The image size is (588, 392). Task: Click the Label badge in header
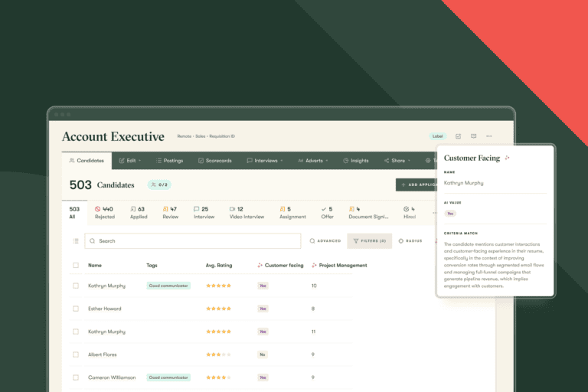(x=438, y=136)
